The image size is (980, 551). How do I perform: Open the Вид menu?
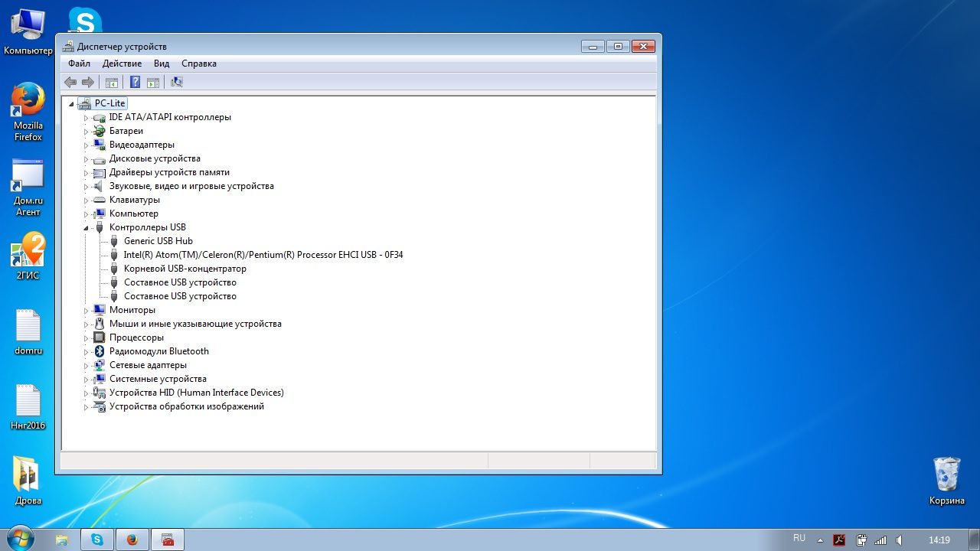pos(162,64)
